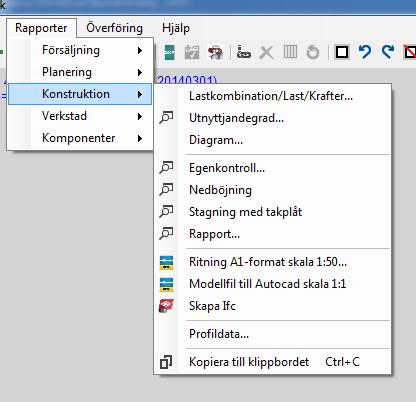Click the blue redo arrow icon

[388, 52]
